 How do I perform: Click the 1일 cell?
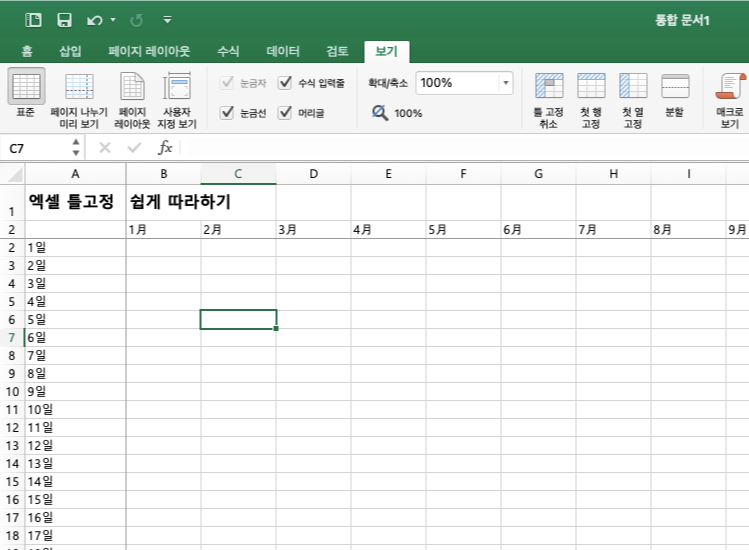tap(75, 248)
